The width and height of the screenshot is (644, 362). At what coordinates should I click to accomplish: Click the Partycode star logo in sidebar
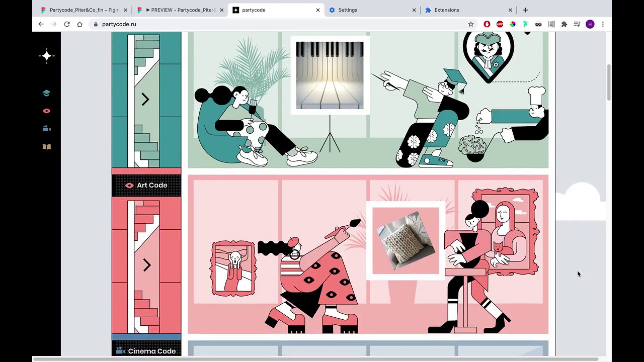pyautogui.click(x=47, y=56)
